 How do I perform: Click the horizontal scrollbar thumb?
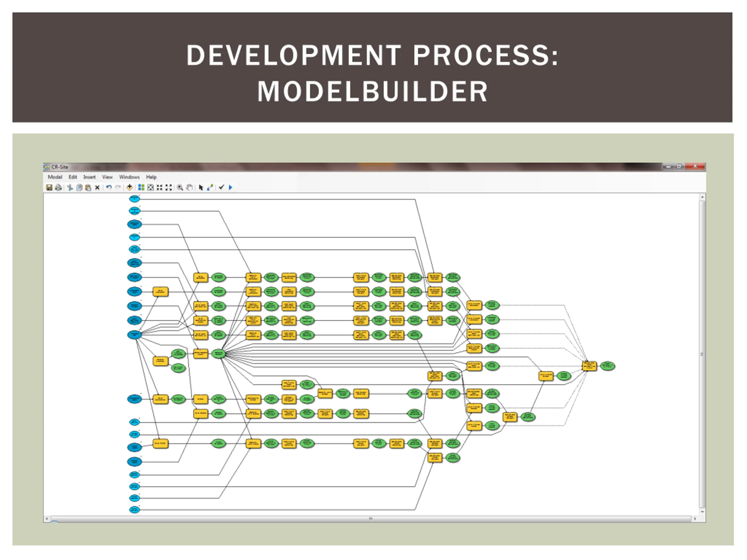coord(371,519)
